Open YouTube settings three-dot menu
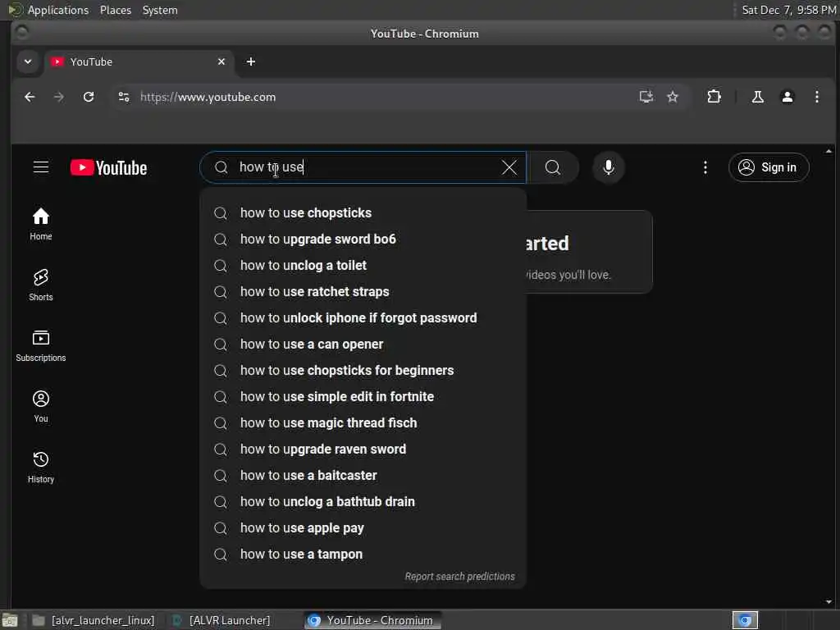Screen dimensions: 840x630 (705, 167)
